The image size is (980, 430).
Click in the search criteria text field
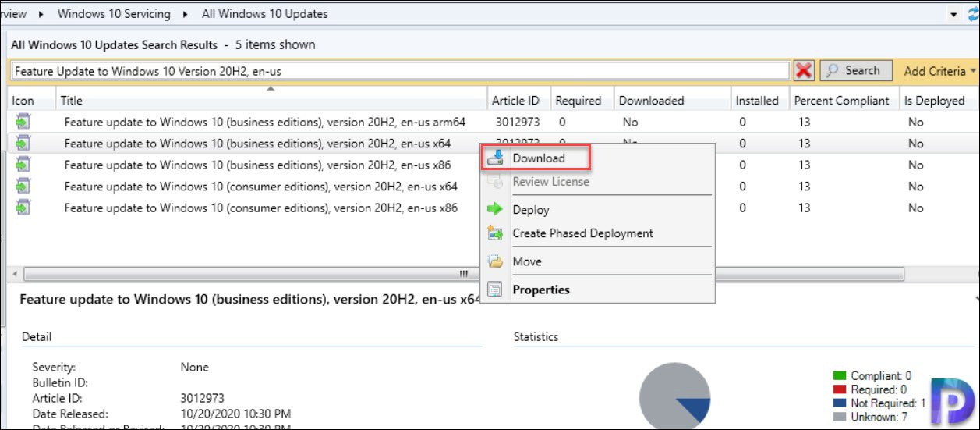[x=401, y=71]
